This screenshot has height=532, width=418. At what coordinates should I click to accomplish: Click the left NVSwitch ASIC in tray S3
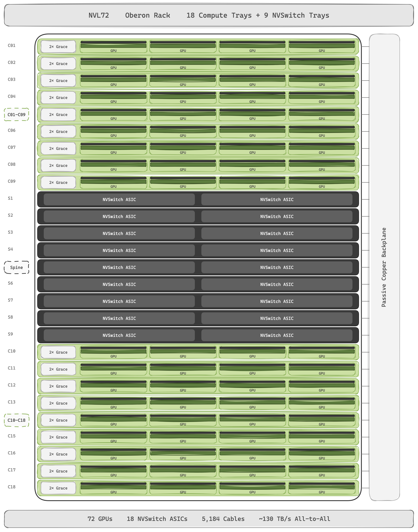tap(119, 233)
